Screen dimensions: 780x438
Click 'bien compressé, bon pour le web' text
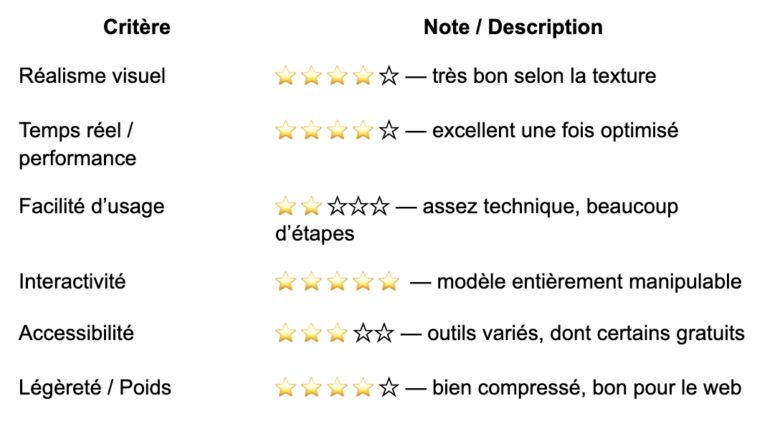586,388
